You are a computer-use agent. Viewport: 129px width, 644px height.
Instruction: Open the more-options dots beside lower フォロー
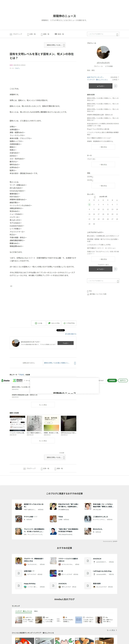(x=115, y=269)
